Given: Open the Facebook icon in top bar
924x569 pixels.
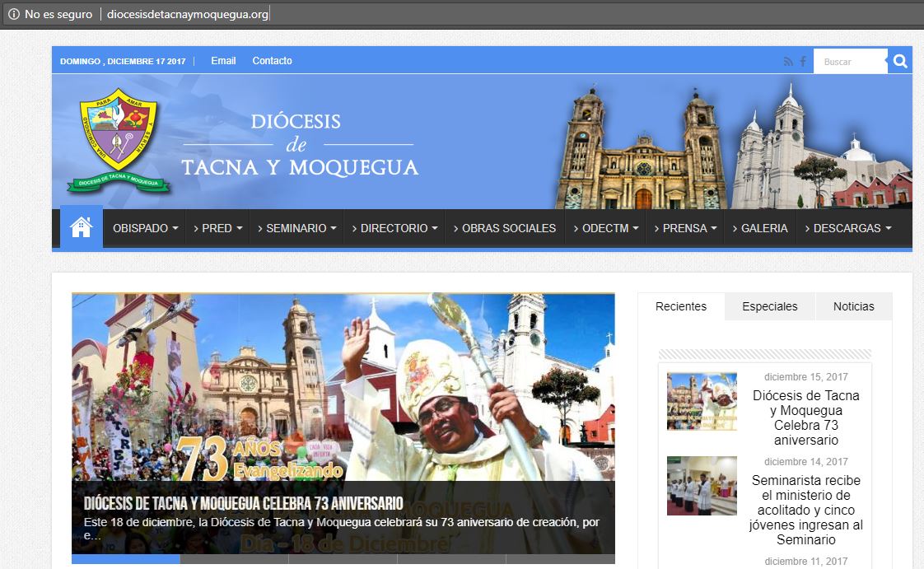Looking at the screenshot, I should (x=803, y=61).
